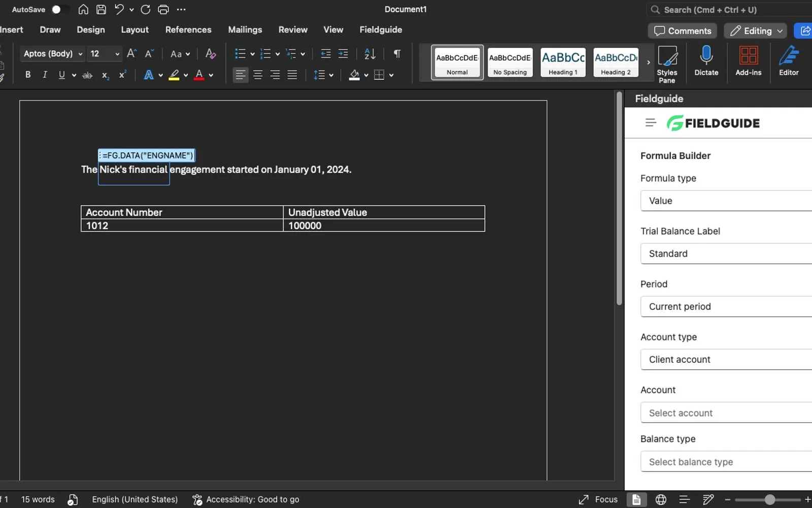Toggle superscript formatting
Viewport: 812px width, 508px height.
point(122,75)
